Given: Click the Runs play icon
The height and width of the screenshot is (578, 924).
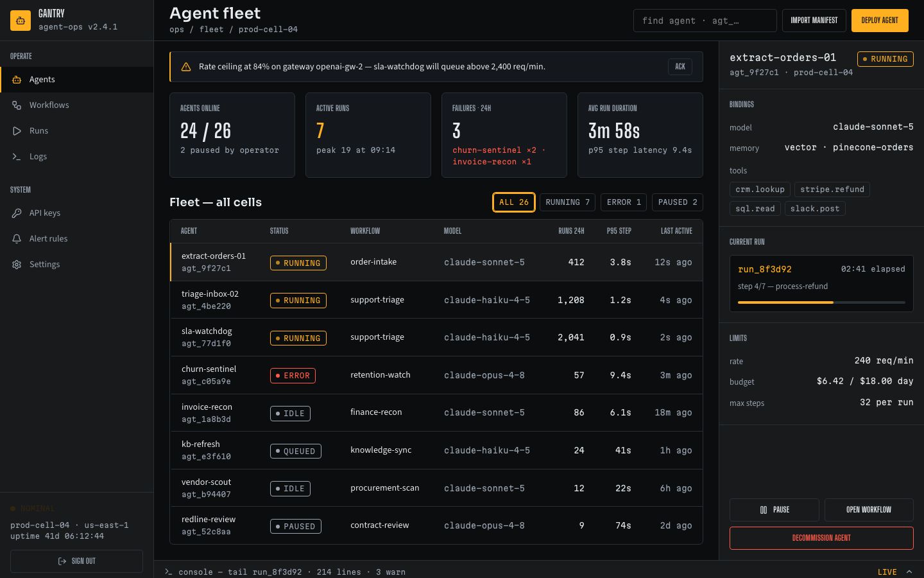Looking at the screenshot, I should pyautogui.click(x=17, y=131).
